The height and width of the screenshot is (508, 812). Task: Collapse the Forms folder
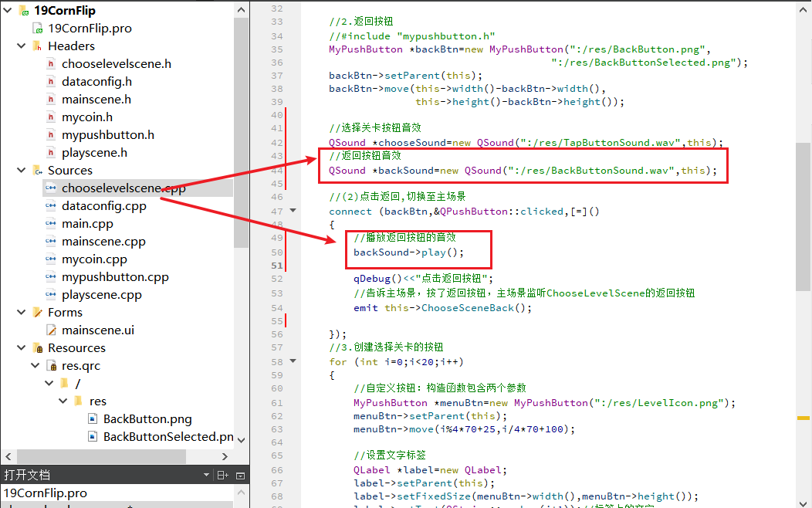point(22,312)
